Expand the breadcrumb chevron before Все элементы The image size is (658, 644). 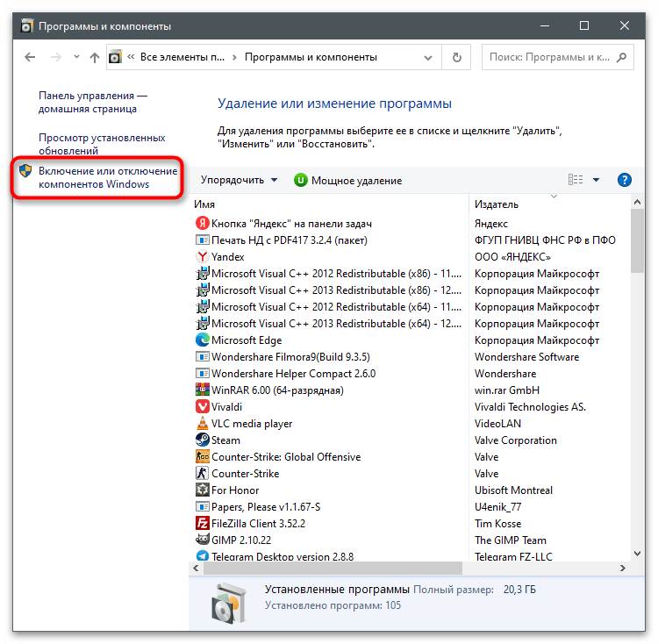[131, 57]
